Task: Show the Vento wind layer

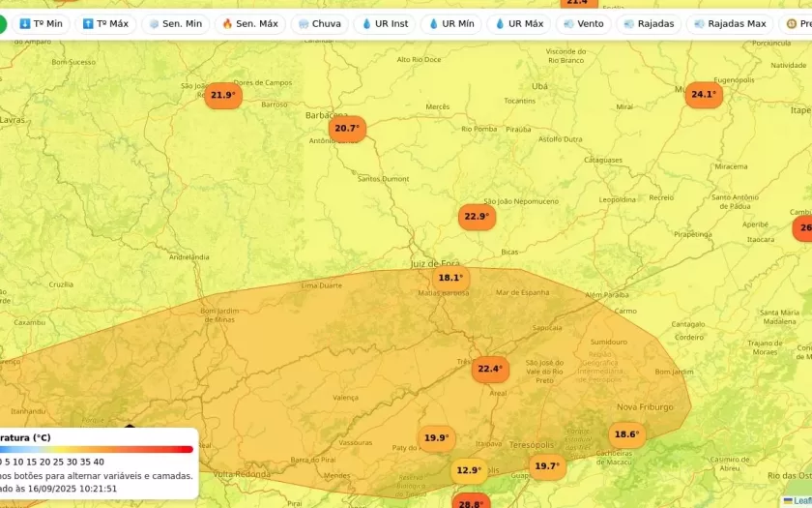Action: coord(583,23)
